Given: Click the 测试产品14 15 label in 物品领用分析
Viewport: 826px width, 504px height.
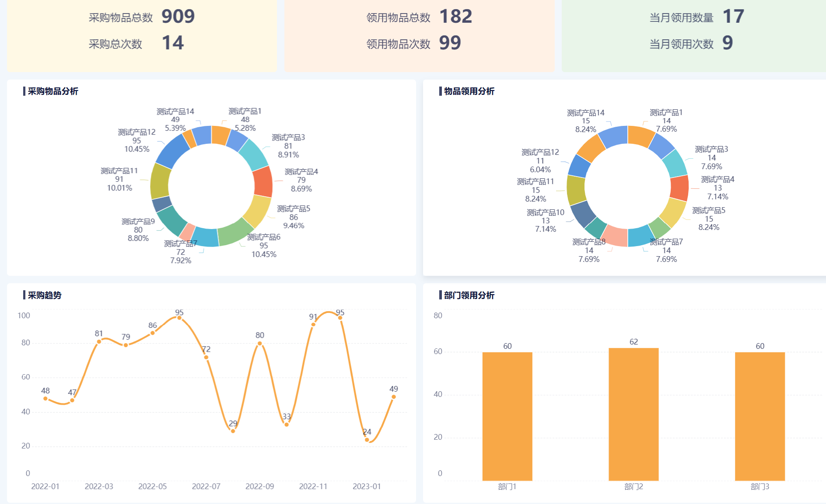Looking at the screenshot, I should 586,121.
